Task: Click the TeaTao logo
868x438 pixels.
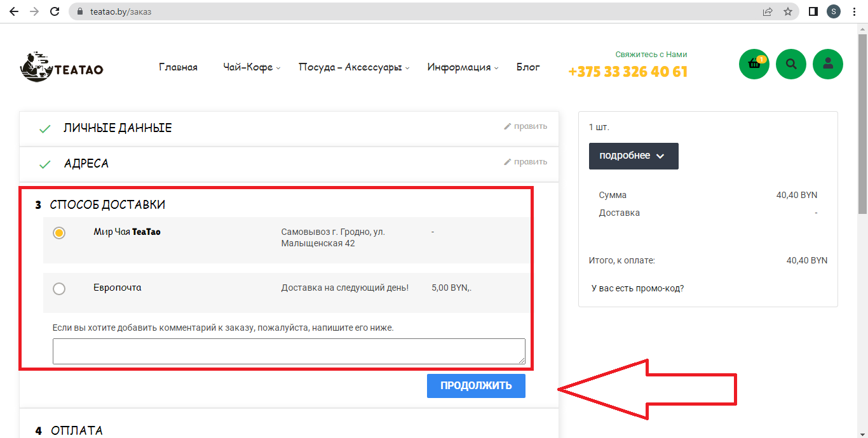Action: tap(62, 67)
